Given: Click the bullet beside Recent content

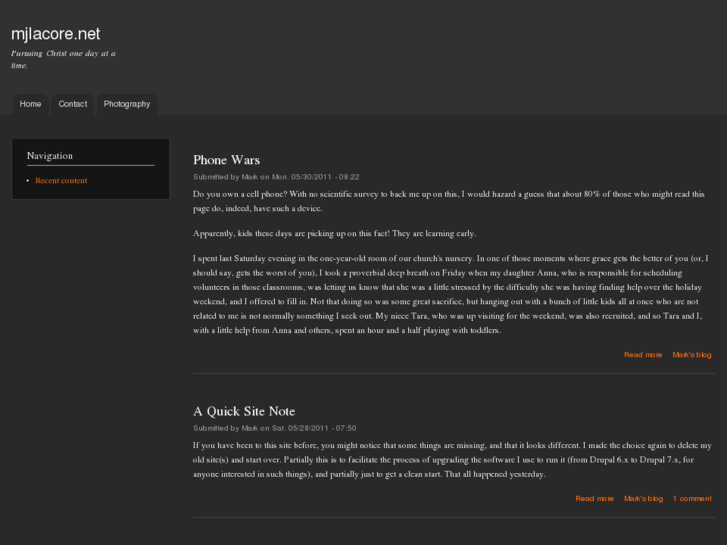Looking at the screenshot, I should tap(27, 181).
